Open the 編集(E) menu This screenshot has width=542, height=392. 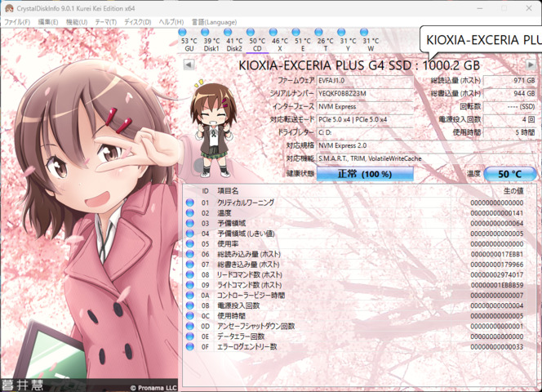(x=47, y=22)
